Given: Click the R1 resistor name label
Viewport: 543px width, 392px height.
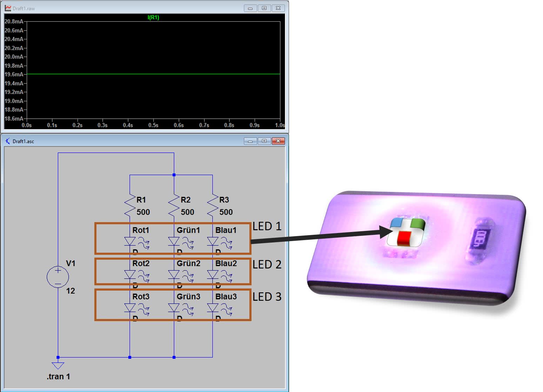Looking at the screenshot, I should pos(141,200).
